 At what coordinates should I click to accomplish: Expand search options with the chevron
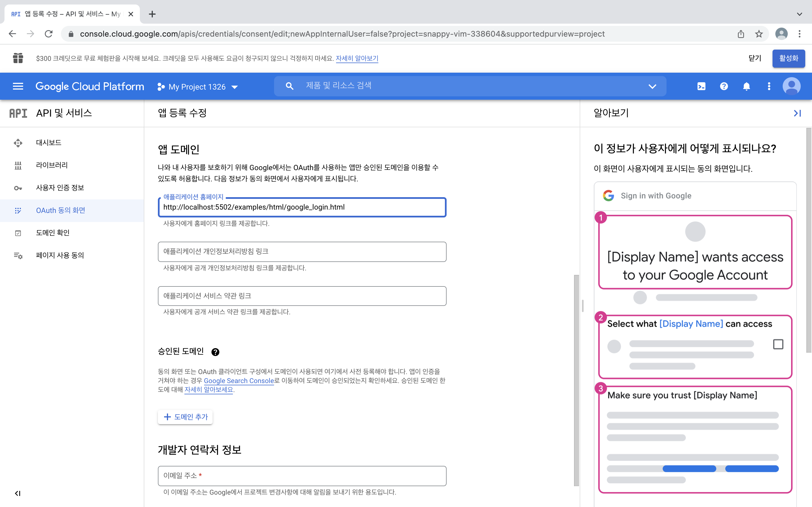[652, 86]
